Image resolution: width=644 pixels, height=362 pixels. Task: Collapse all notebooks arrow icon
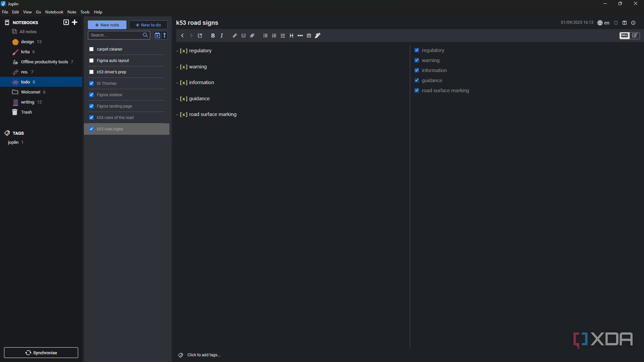pos(66,22)
